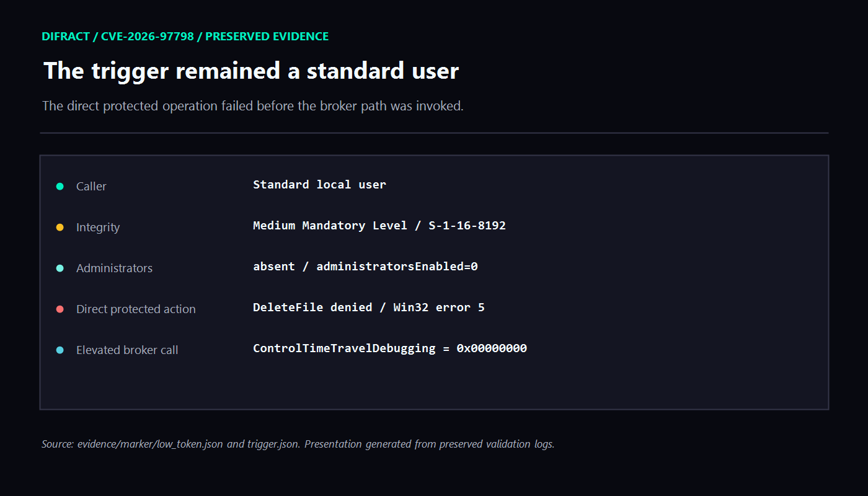Select "DeleteFile denied / Win32 error 5" value

tap(369, 307)
